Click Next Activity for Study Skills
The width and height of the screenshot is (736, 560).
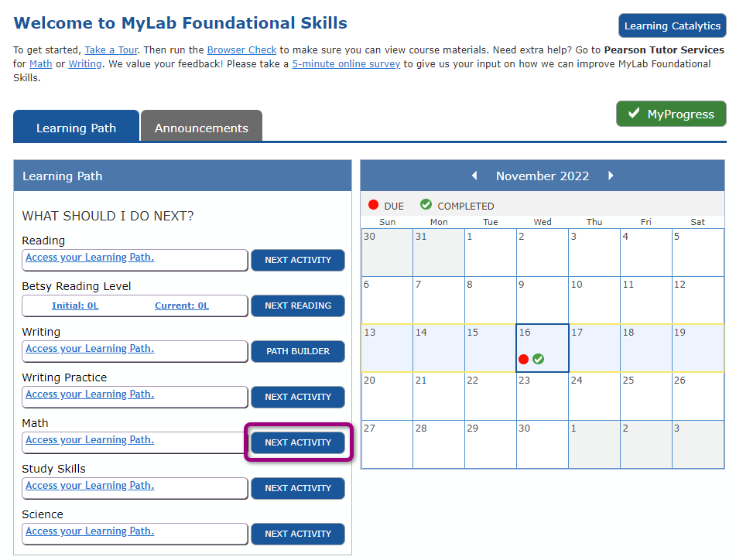pos(298,488)
